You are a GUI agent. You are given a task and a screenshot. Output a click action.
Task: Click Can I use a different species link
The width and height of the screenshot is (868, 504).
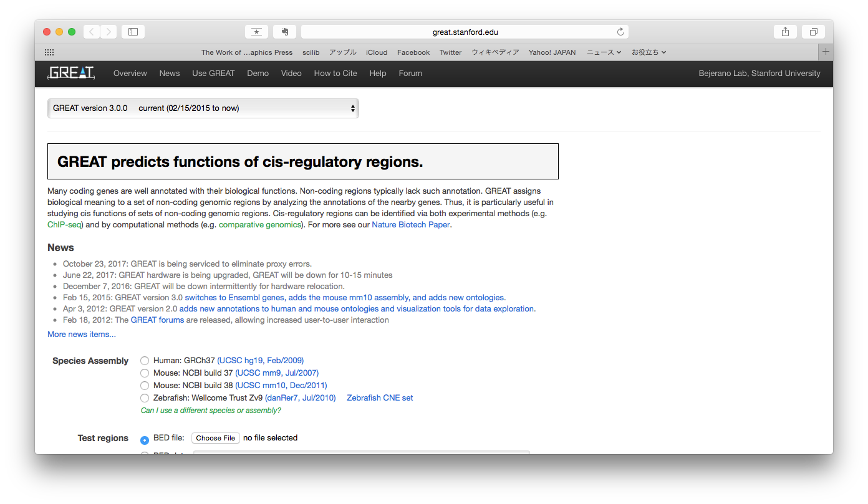[211, 411]
